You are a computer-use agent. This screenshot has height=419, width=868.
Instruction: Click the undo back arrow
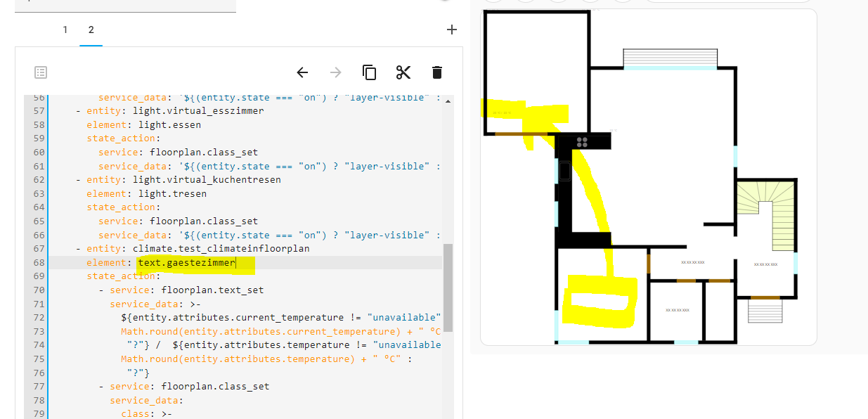[x=302, y=72]
